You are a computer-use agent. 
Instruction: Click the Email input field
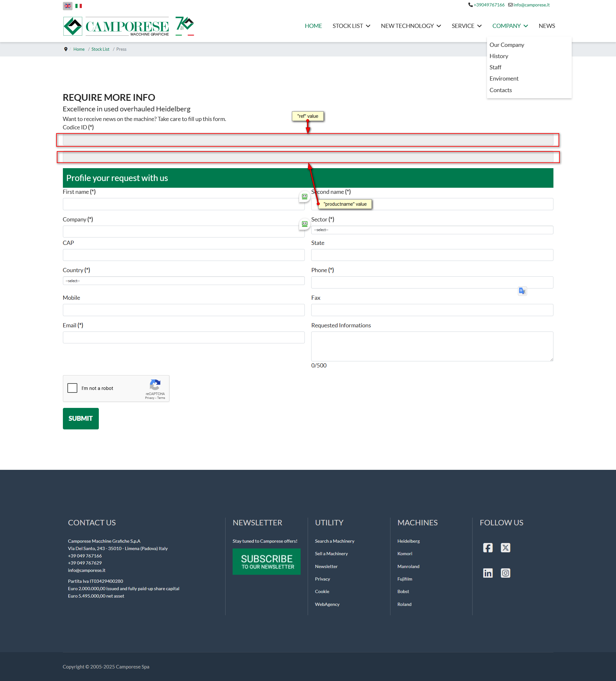(184, 338)
